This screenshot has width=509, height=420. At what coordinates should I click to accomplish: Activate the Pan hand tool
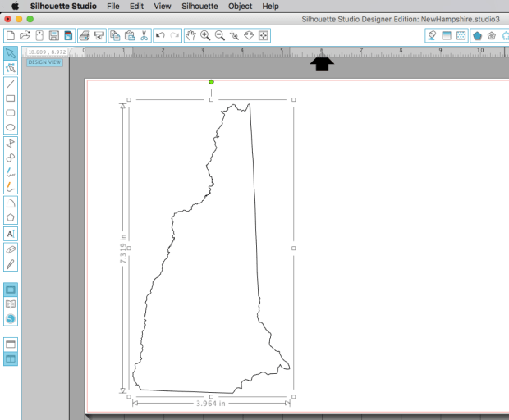click(x=190, y=36)
